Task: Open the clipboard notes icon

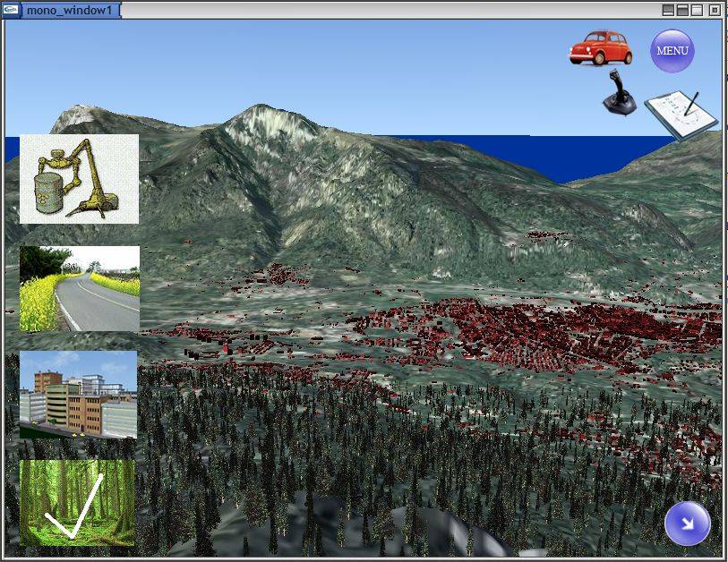Action: pyautogui.click(x=681, y=115)
